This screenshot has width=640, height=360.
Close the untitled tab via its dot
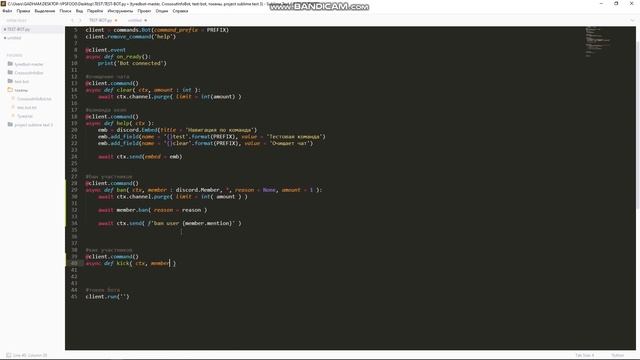tap(145, 20)
